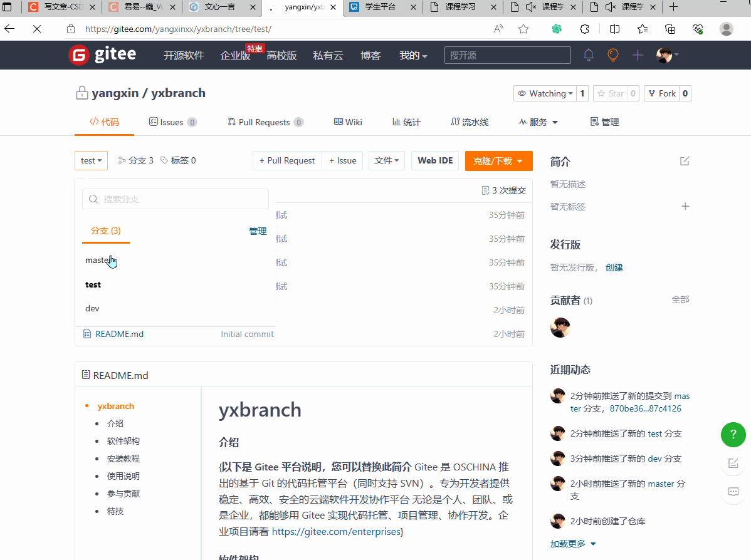Click the https://gitee.com/enterprises link
The width and height of the screenshot is (751, 560).
click(x=336, y=531)
